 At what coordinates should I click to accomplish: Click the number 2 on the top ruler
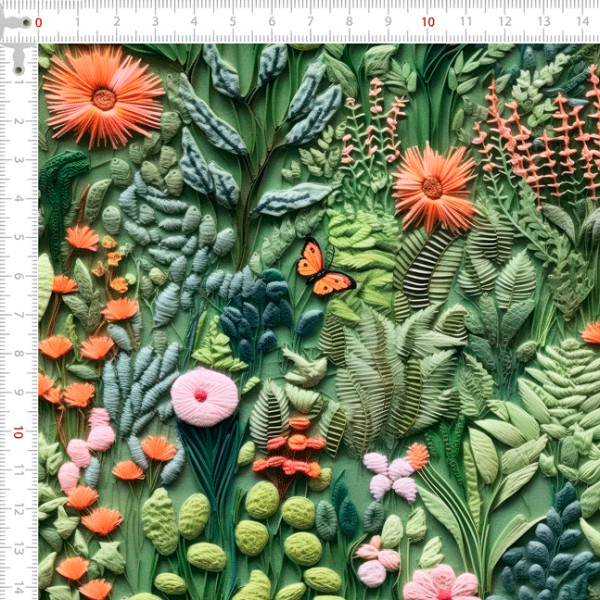pos(117,21)
